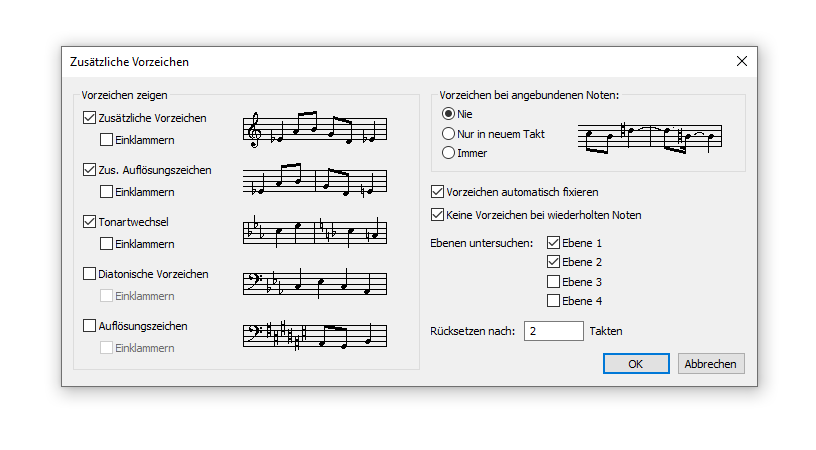Viewport: 816px width, 450px height.
Task: Click the Rücksetzen nach Takten input field
Action: coord(554,331)
